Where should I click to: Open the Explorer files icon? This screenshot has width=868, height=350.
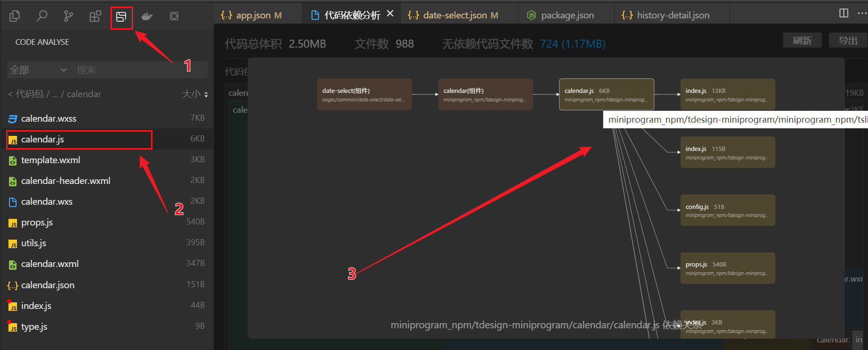tap(15, 16)
